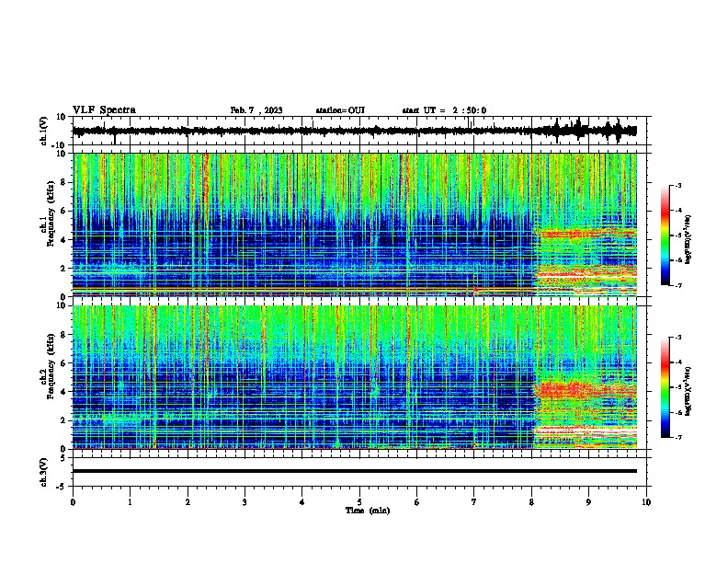Select the "start UT = 2:50:0" label
The width and height of the screenshot is (728, 563).
click(444, 110)
